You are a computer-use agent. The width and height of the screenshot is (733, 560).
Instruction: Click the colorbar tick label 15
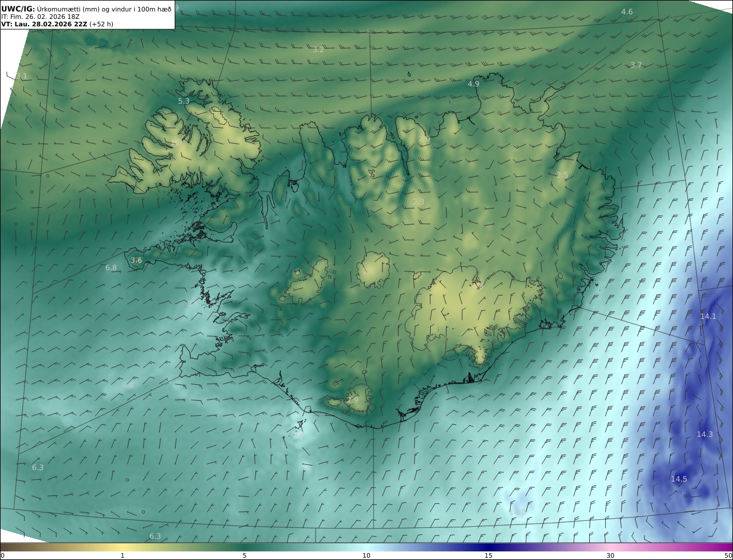488,555
